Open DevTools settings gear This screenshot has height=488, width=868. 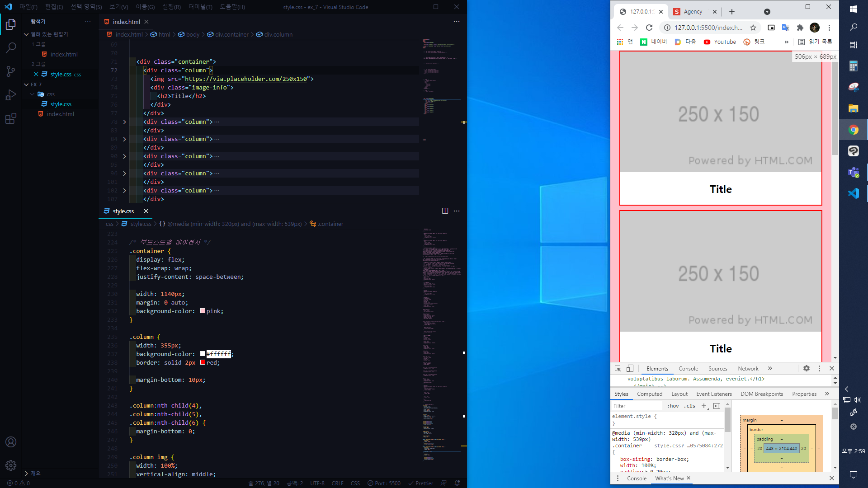point(807,368)
